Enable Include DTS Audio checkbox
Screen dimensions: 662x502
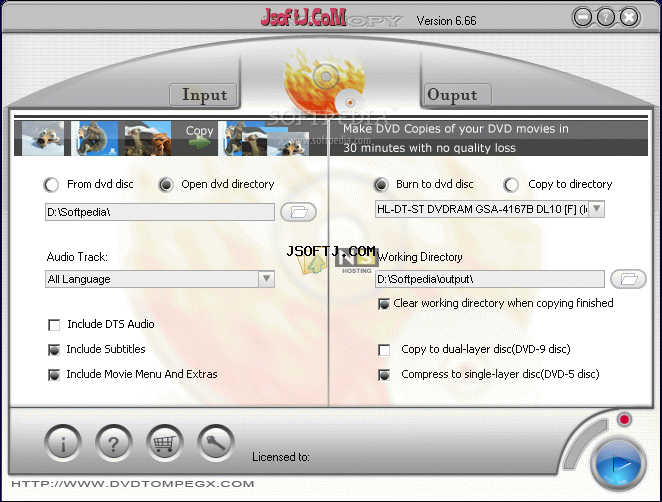pos(54,325)
